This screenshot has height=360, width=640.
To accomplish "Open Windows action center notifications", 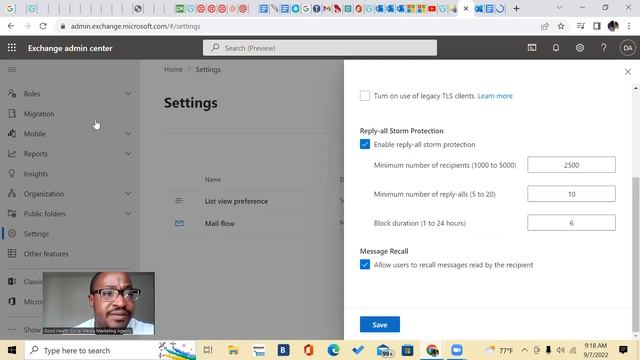I will (x=623, y=350).
